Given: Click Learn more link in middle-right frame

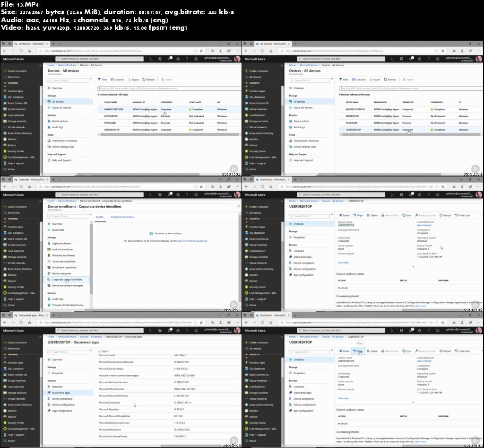Looking at the screenshot, I should (x=420, y=306).
